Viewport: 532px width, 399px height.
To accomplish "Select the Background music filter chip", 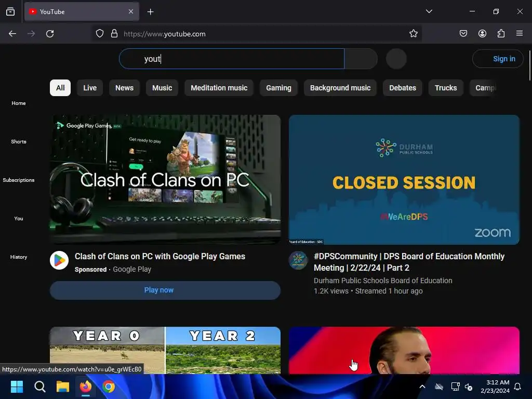I will [340, 88].
